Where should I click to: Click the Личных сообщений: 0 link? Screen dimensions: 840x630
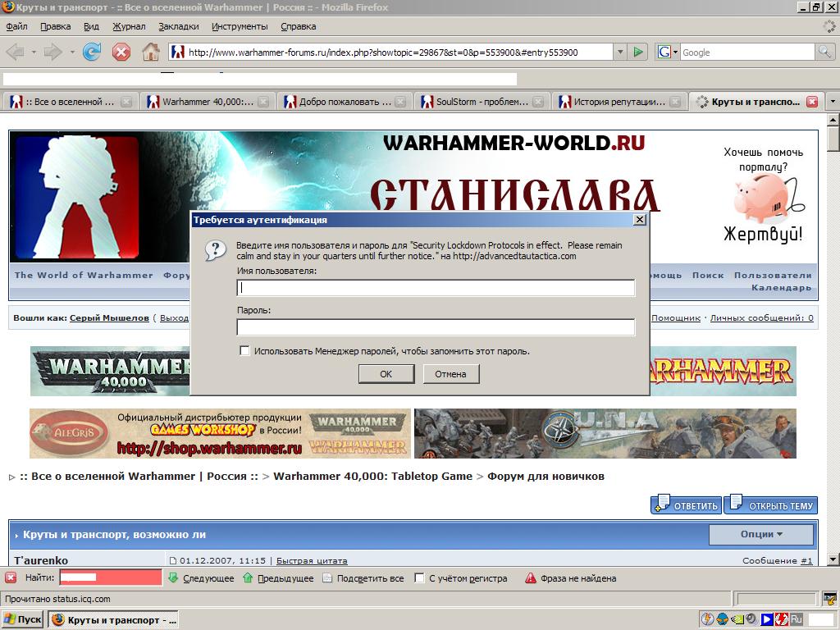click(x=761, y=317)
